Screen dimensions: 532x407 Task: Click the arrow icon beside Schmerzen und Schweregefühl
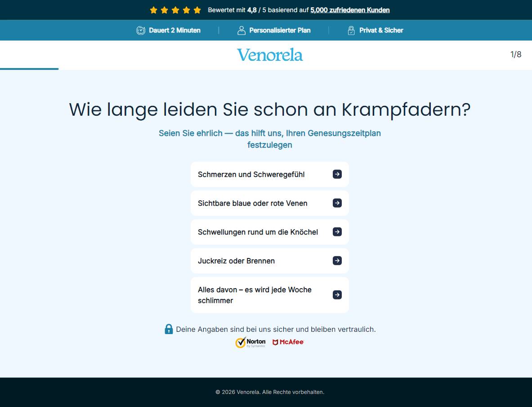tap(337, 174)
